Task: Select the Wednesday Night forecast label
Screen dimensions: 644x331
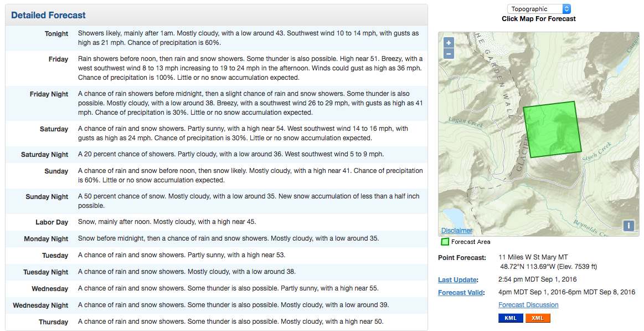Action: click(x=40, y=305)
